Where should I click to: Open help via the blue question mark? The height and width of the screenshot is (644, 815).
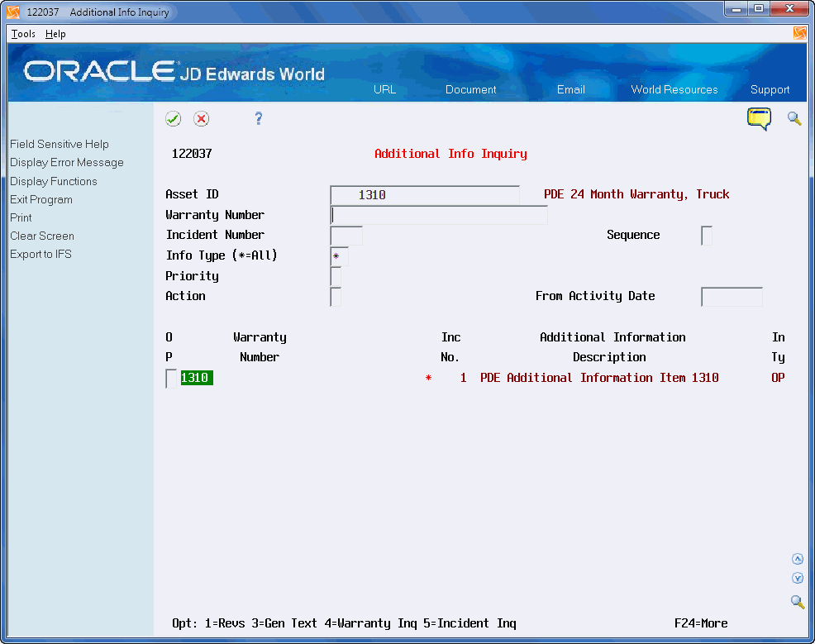point(259,118)
